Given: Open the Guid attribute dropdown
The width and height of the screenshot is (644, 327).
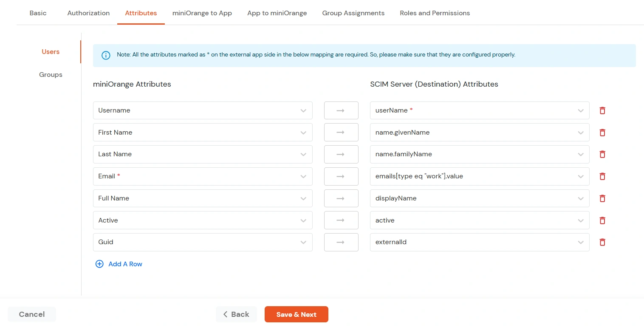Looking at the screenshot, I should pyautogui.click(x=303, y=242).
